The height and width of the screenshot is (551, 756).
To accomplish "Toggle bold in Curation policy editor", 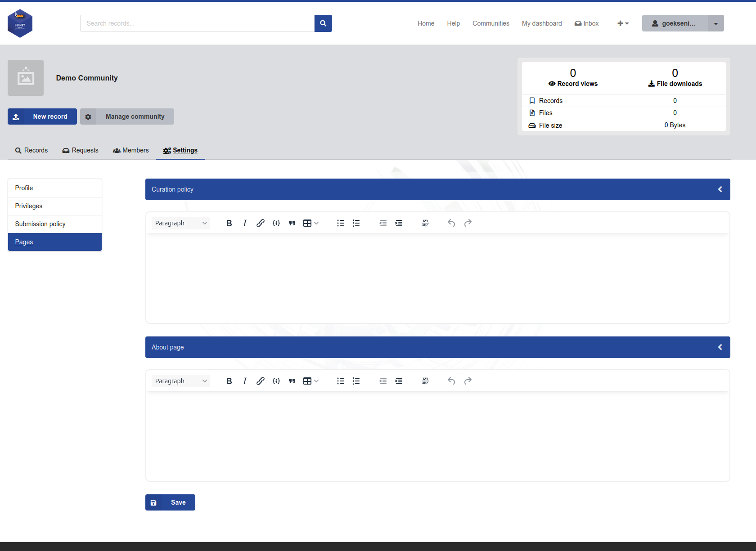I will 229,223.
